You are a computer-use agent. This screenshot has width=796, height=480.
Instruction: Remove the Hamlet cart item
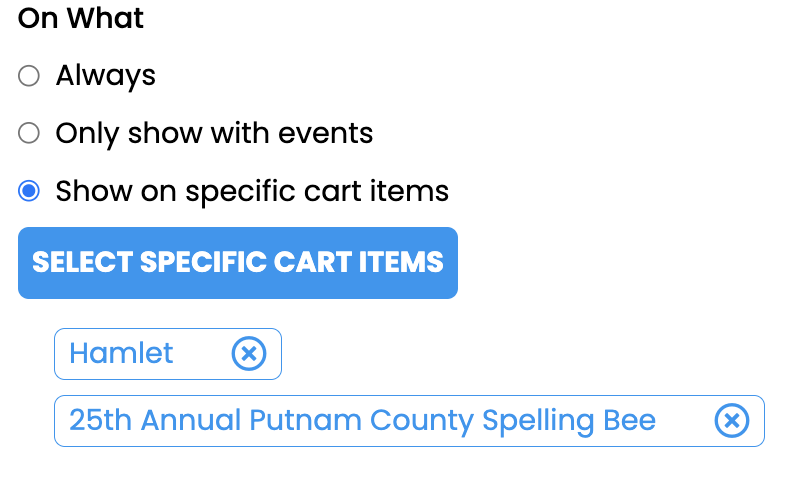(x=249, y=354)
